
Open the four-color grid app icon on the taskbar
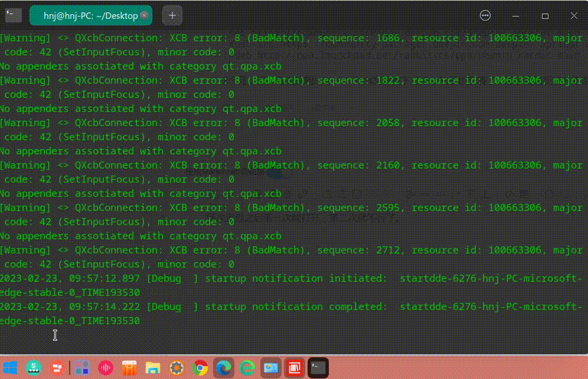[x=81, y=368]
